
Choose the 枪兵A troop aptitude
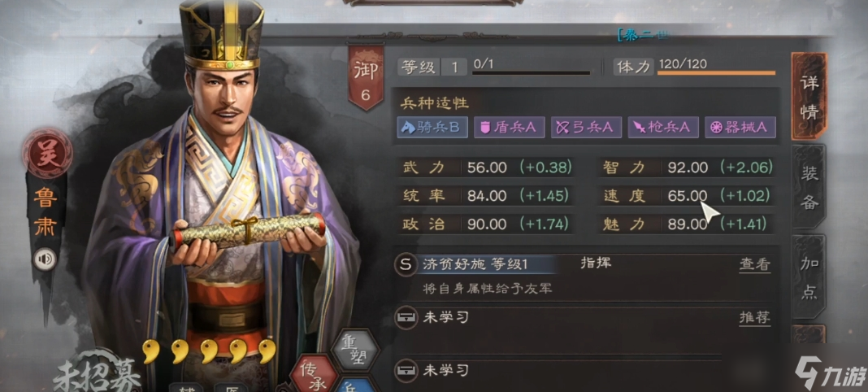point(663,128)
